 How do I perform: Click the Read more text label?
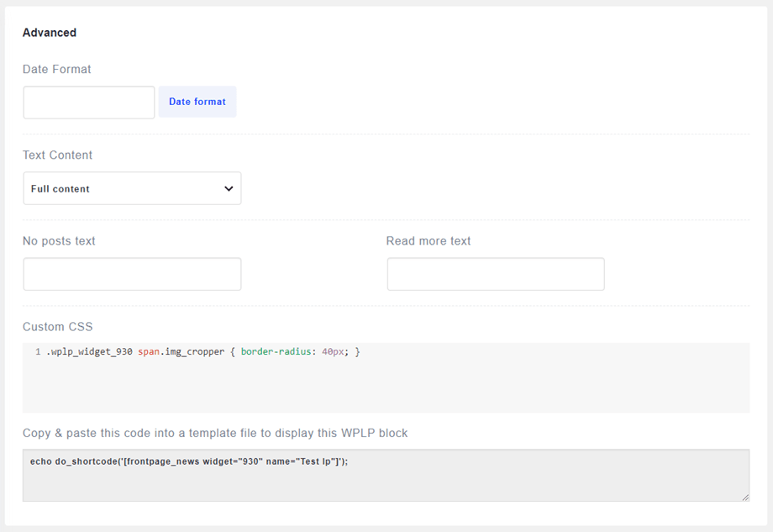point(429,241)
